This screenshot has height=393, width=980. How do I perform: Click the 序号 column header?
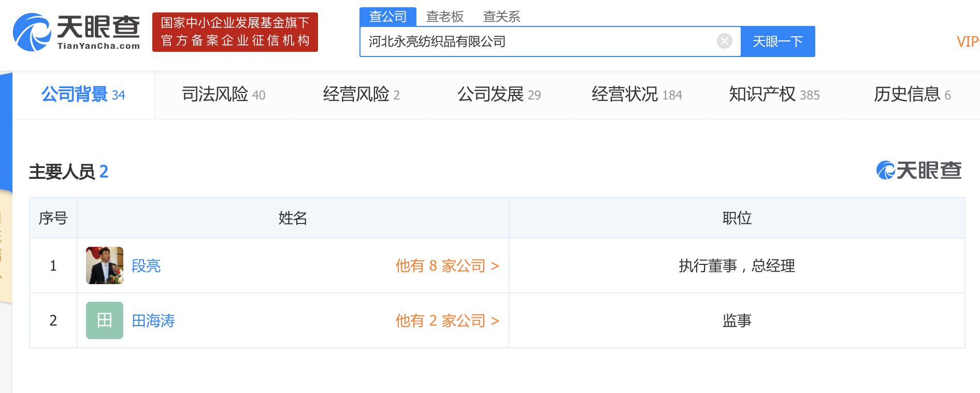click(x=53, y=218)
